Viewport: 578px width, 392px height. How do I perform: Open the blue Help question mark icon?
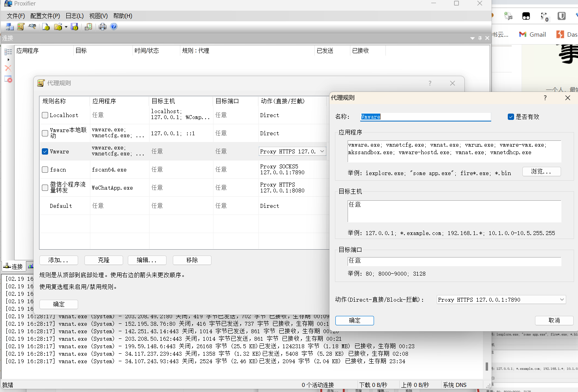[114, 27]
